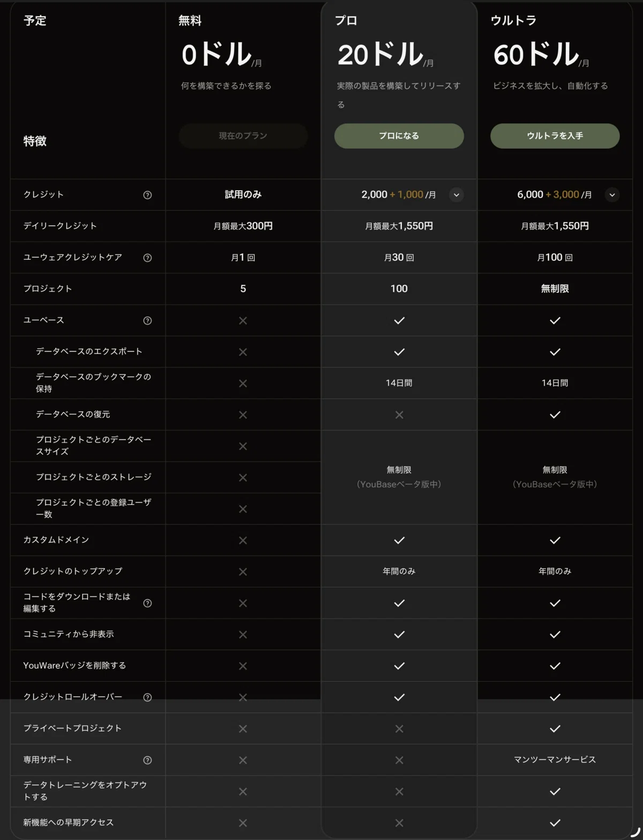
Task: Click the Ultra checkmark for データベースの復元
Action: click(x=555, y=415)
